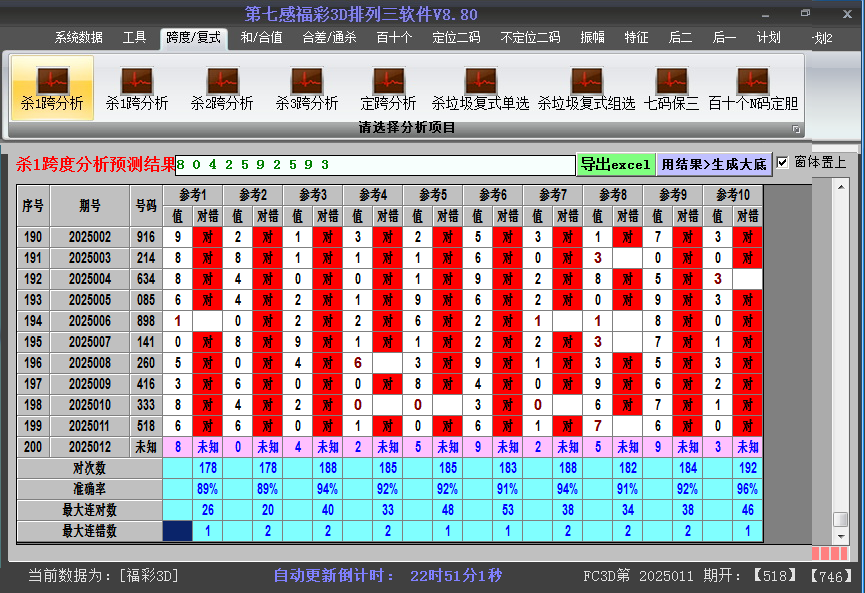Viewport: 865px width, 593px height.
Task: Switch to the 跨度/复式 tab
Action: pos(194,38)
